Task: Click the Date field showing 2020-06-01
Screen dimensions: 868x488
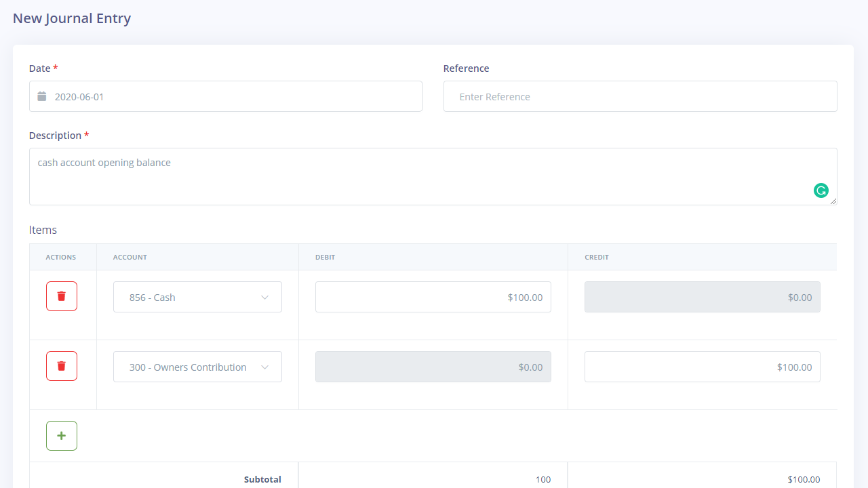Action: pos(226,96)
